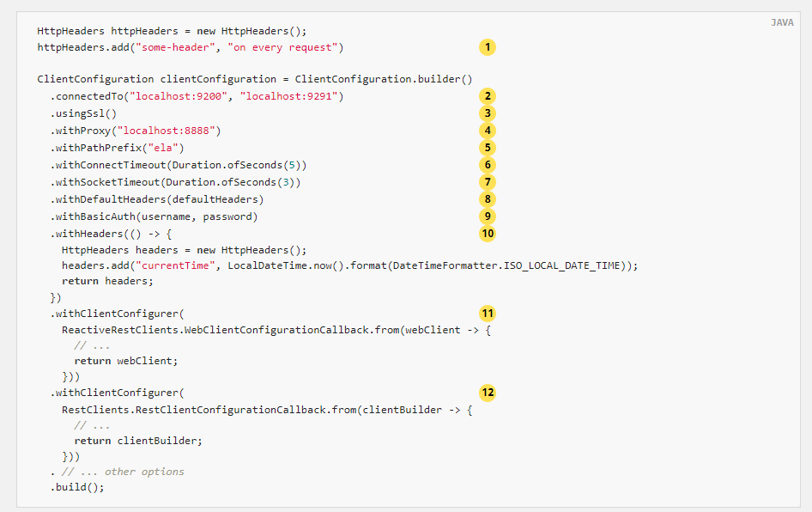Click the '.withBasicAuth(username, password)' line
The width and height of the screenshot is (812, 512).
coord(154,216)
